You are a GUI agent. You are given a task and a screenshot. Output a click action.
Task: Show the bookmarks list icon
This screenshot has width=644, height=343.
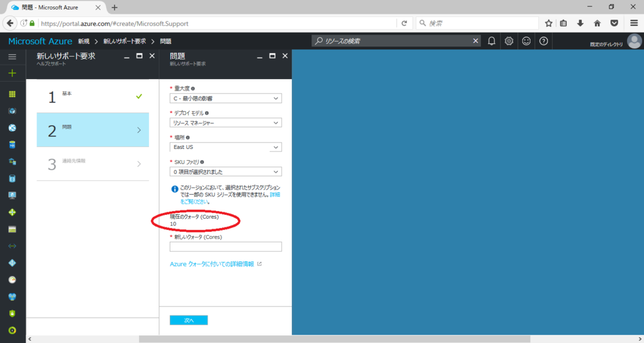563,23
